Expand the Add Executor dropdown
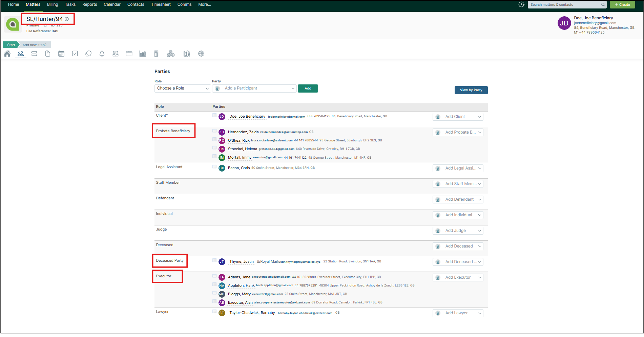The image size is (644, 337). (x=458, y=277)
